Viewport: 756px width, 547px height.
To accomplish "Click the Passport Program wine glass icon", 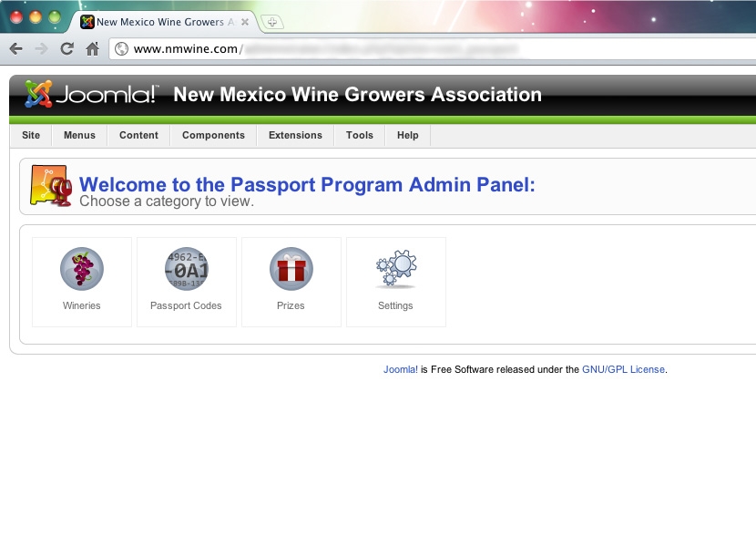I will point(51,186).
